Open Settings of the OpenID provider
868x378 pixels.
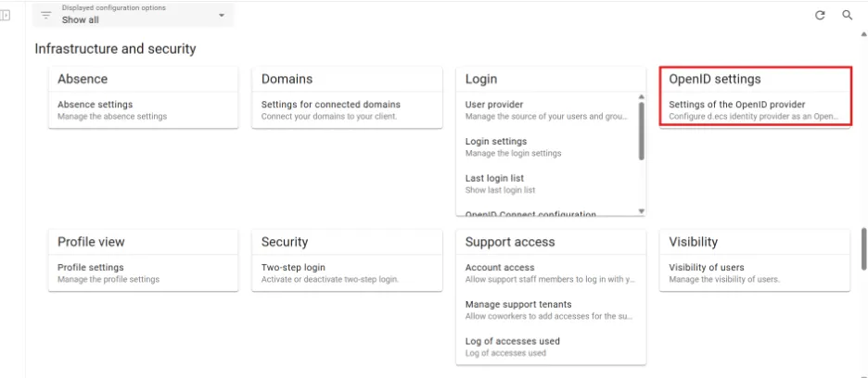755,110
